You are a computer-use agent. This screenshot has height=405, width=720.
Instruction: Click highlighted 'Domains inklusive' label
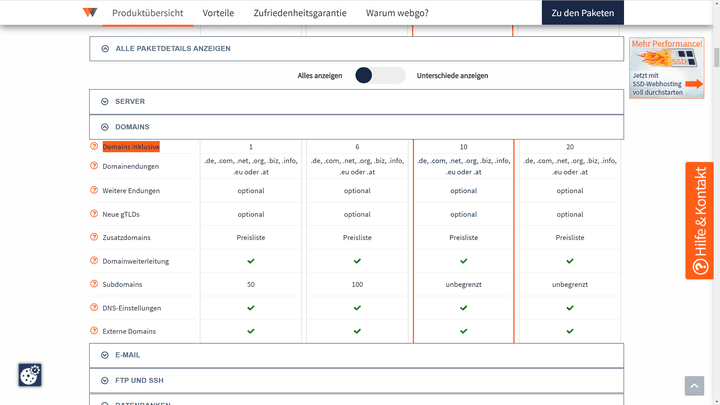pyautogui.click(x=131, y=146)
